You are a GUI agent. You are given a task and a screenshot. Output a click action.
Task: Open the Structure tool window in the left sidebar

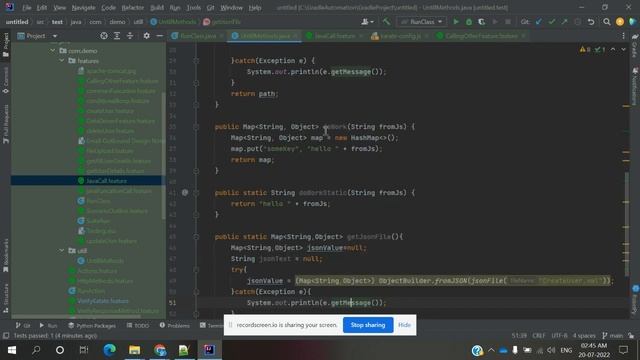click(6, 298)
